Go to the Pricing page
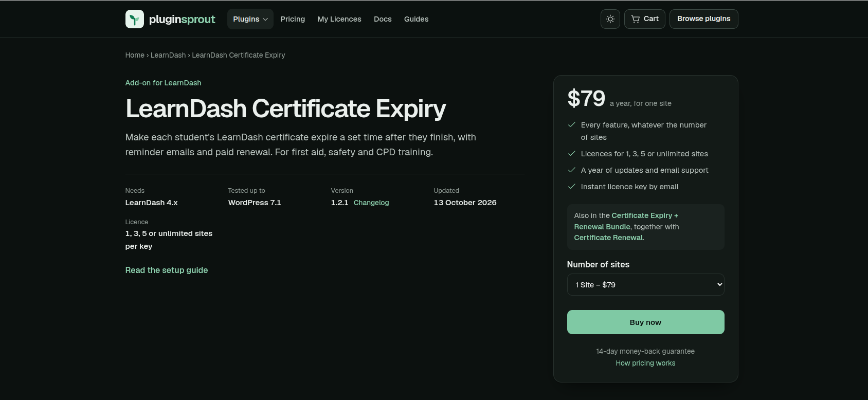Viewport: 868px width, 400px height. click(x=293, y=19)
